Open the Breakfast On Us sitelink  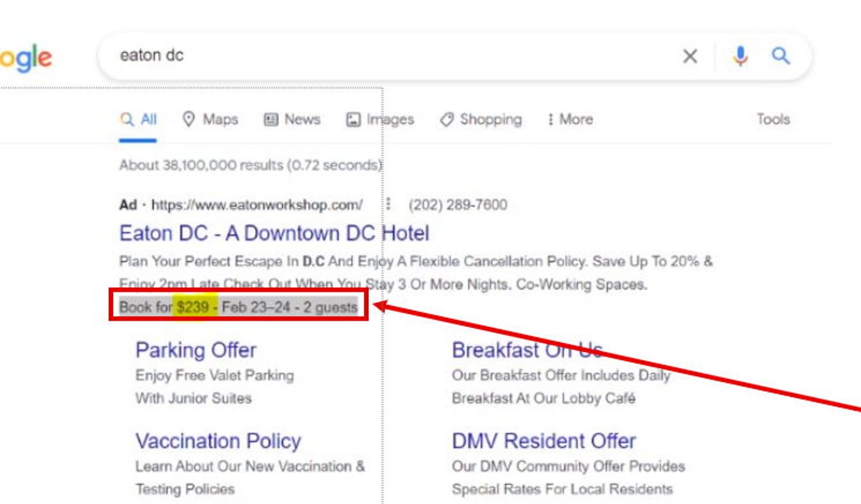coord(527,350)
